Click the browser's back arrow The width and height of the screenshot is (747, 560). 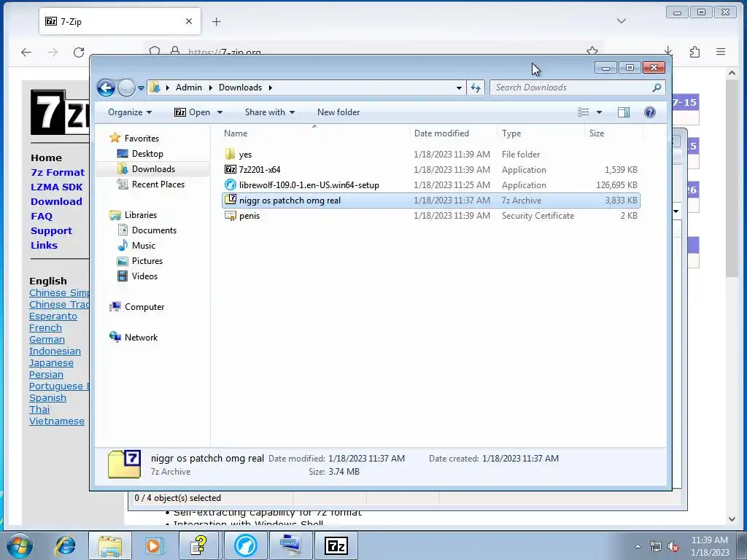click(x=26, y=52)
